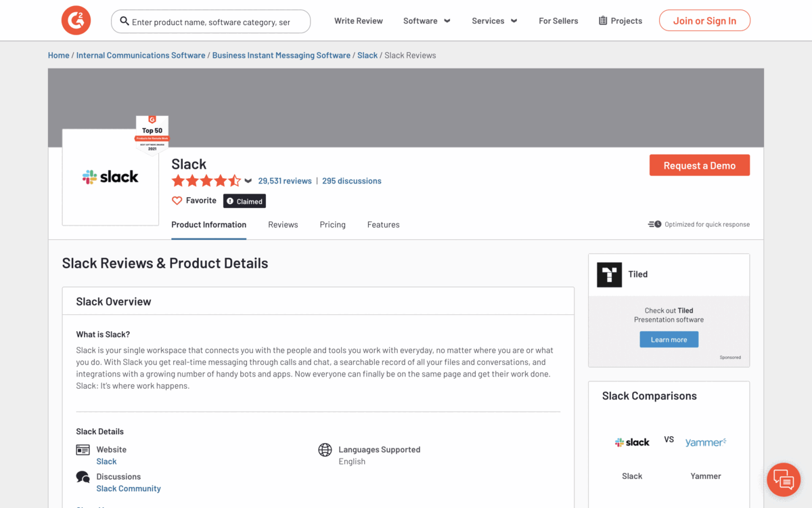Open Slack Community link
This screenshot has width=812, height=508.
pos(129,488)
